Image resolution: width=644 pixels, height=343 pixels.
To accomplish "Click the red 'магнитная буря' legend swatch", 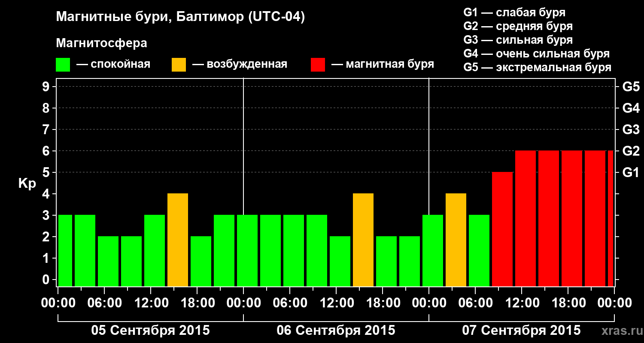I will [x=318, y=64].
